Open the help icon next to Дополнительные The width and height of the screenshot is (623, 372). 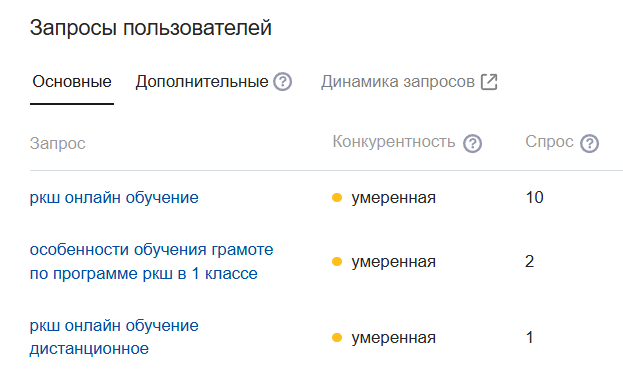282,82
